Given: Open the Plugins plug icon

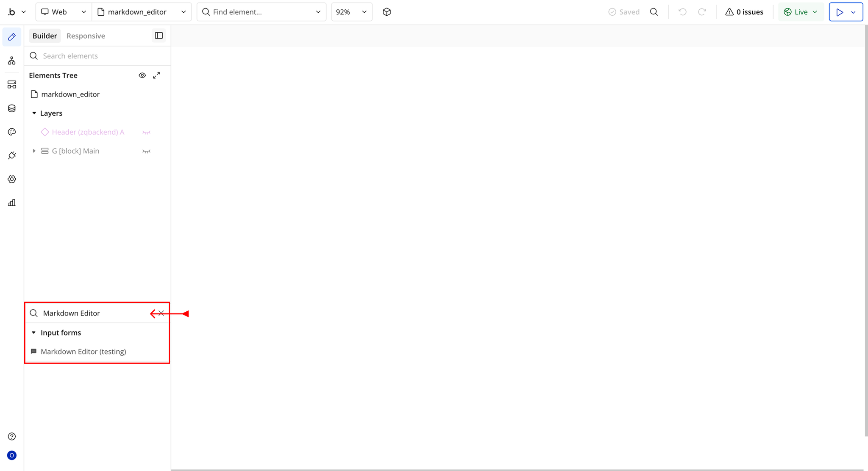Looking at the screenshot, I should 12,155.
